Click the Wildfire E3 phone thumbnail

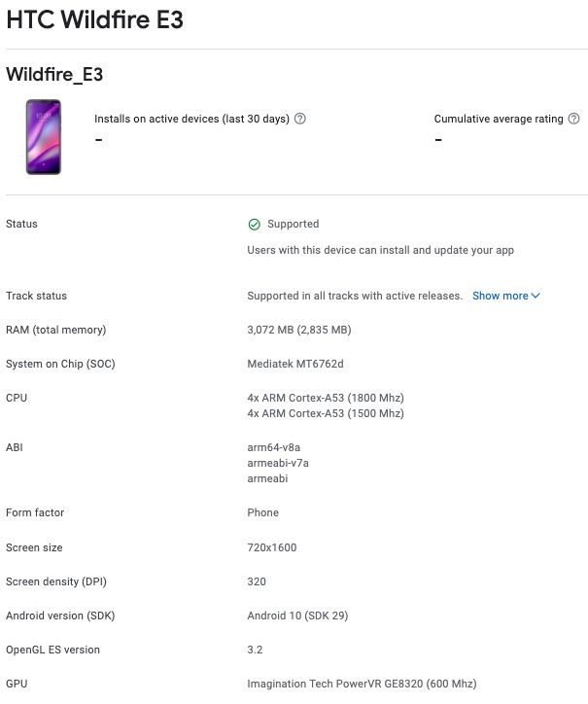click(x=44, y=137)
